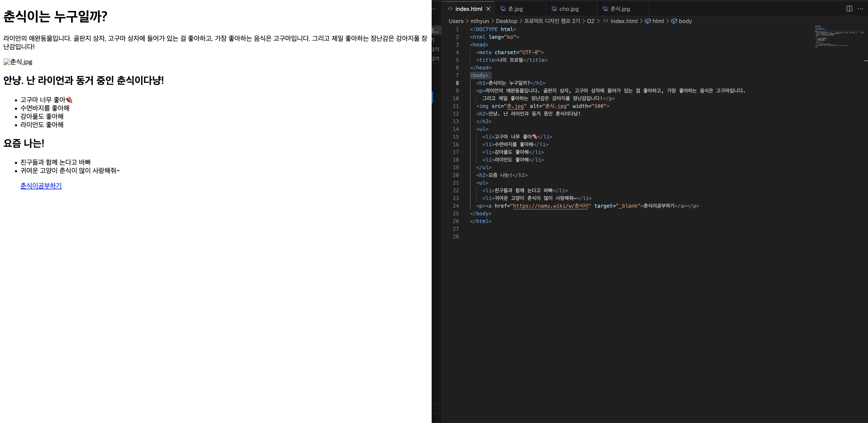Screen dimensions: 868x423
Task: Click line number 24 in the gutter
Action: pos(456,206)
